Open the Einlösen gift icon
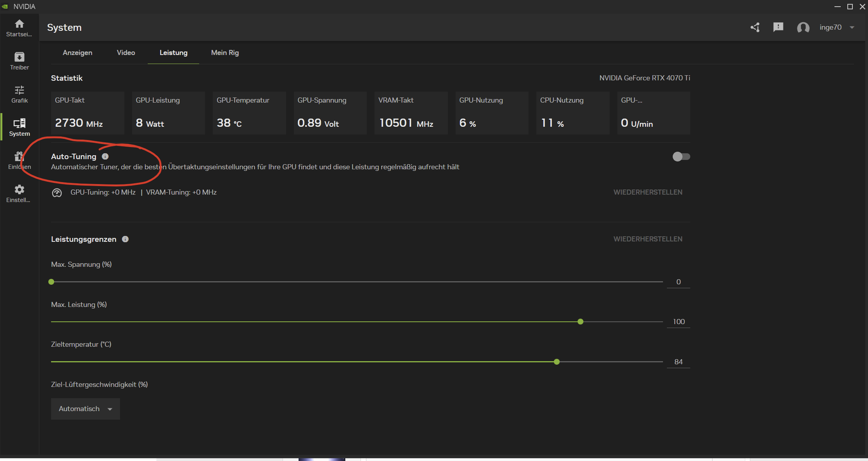868x461 pixels. pyautogui.click(x=19, y=157)
